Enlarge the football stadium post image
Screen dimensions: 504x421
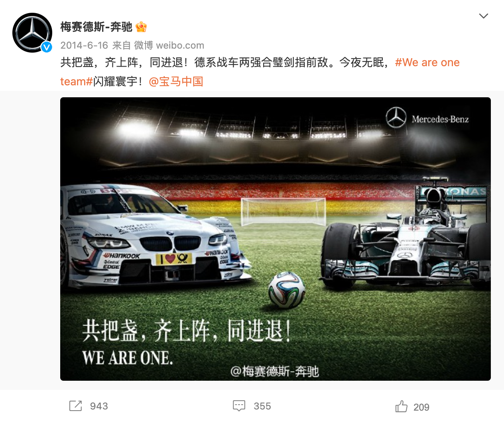(276, 239)
